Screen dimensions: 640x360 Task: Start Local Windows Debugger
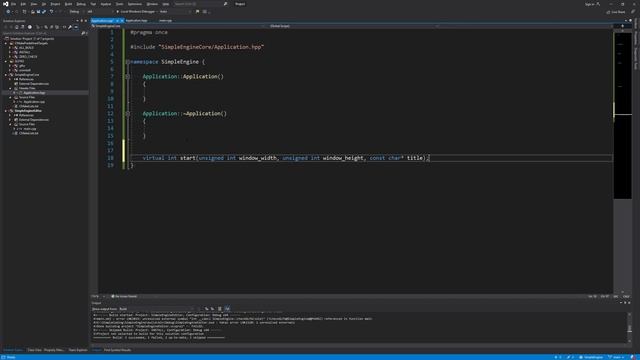(x=137, y=12)
